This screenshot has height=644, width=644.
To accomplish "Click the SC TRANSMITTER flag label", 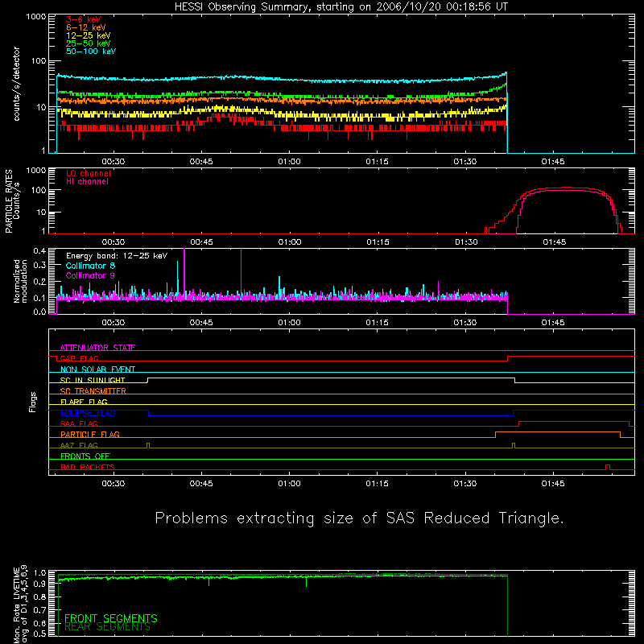I will point(93,391).
